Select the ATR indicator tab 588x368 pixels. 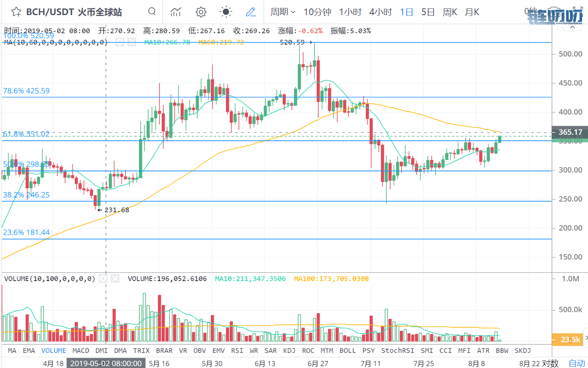click(x=483, y=350)
